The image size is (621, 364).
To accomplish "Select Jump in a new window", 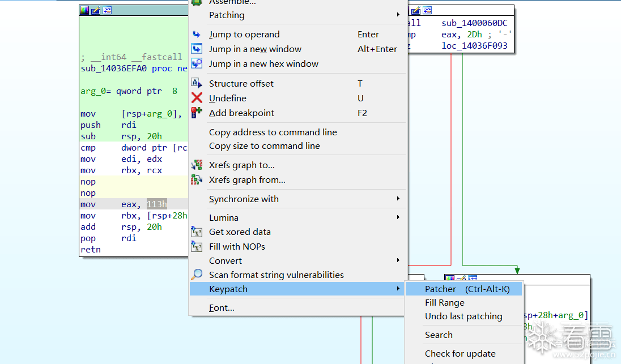I will pos(298,49).
